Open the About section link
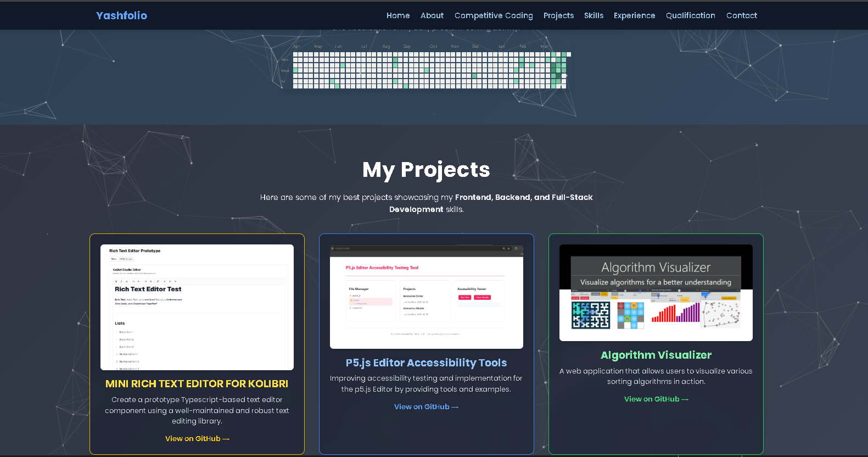The image size is (868, 457). point(432,15)
